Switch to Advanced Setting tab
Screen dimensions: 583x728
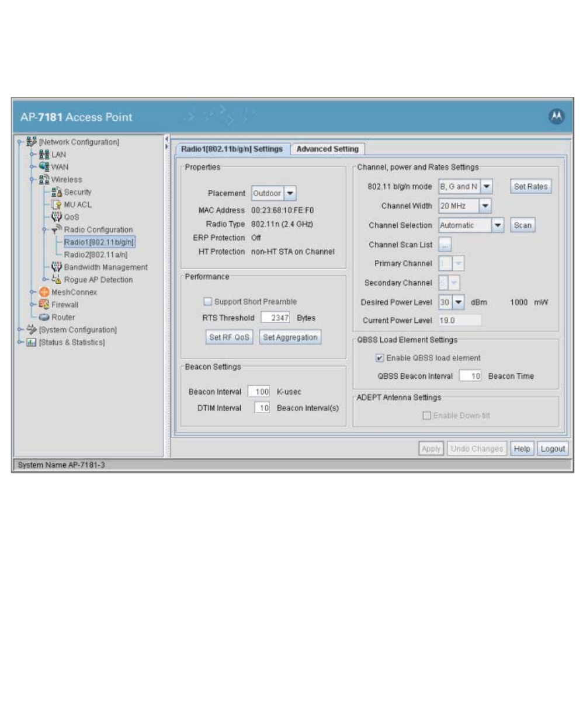click(327, 149)
